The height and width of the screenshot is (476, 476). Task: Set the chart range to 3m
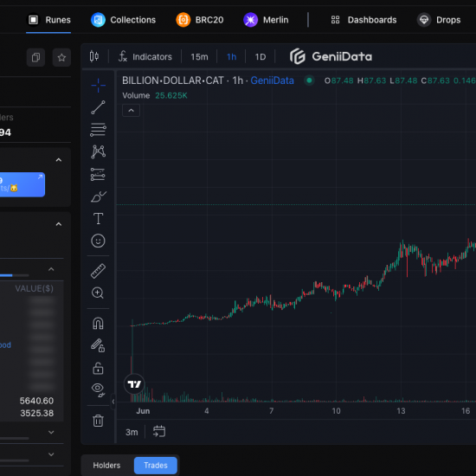coord(132,432)
